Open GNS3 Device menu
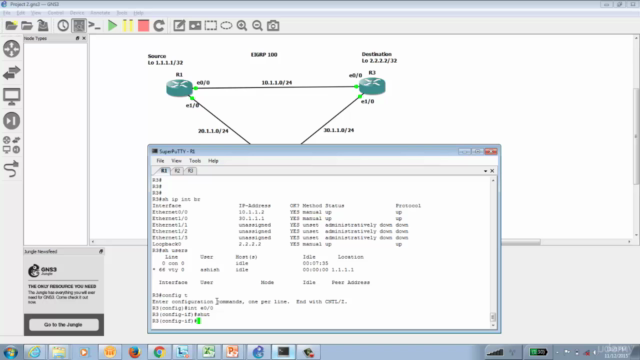The image size is (640, 360). click(x=76, y=13)
